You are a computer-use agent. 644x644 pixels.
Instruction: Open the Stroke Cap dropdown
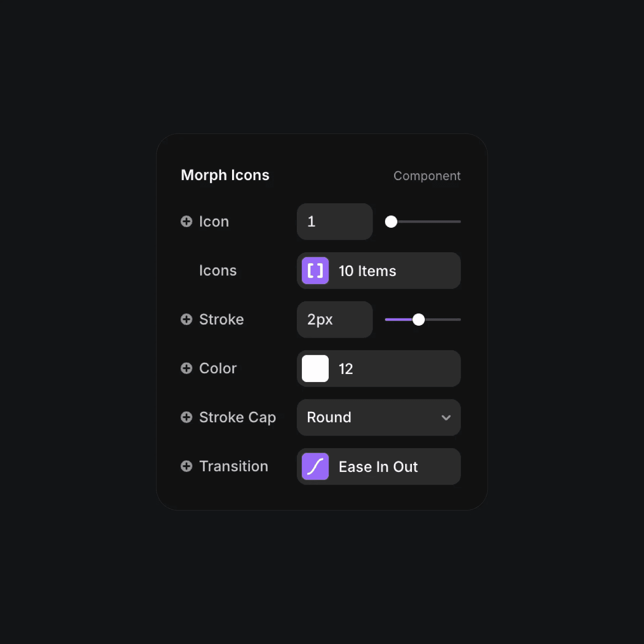click(378, 417)
